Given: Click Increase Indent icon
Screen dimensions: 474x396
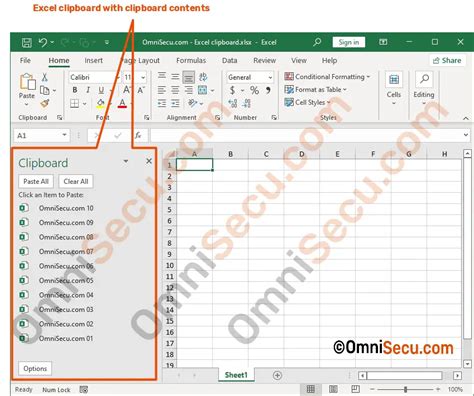Looking at the screenshot, I should (175, 104).
